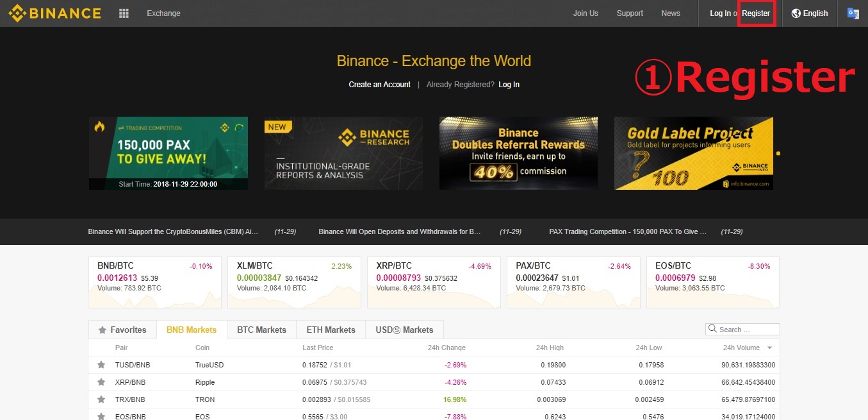This screenshot has height=420, width=868.
Task: Click the Create an Account link
Action: (379, 85)
